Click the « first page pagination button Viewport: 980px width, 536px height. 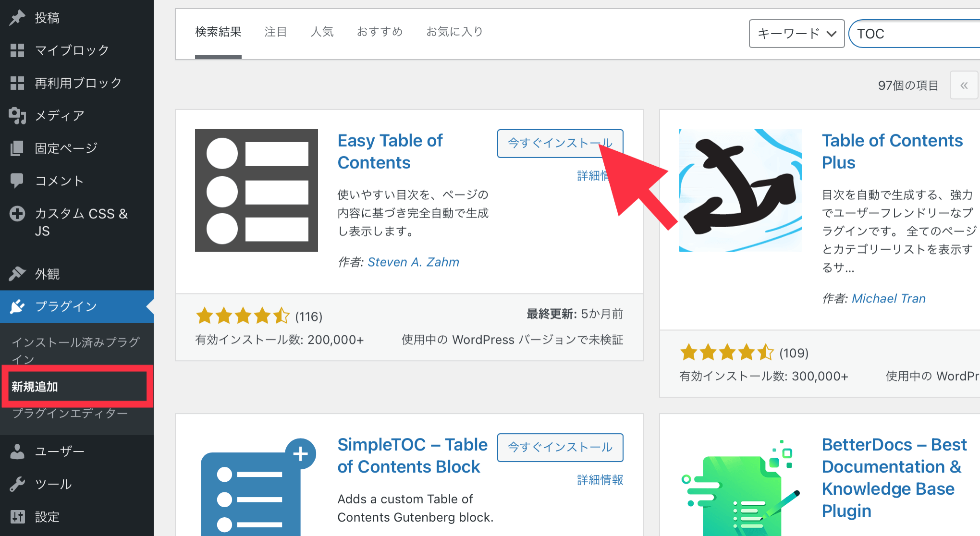[964, 85]
